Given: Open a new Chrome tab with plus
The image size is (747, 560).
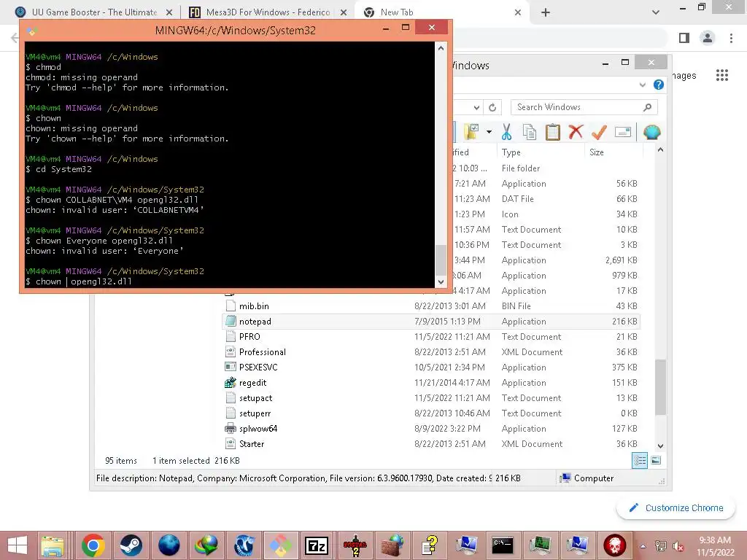Looking at the screenshot, I should 546,12.
